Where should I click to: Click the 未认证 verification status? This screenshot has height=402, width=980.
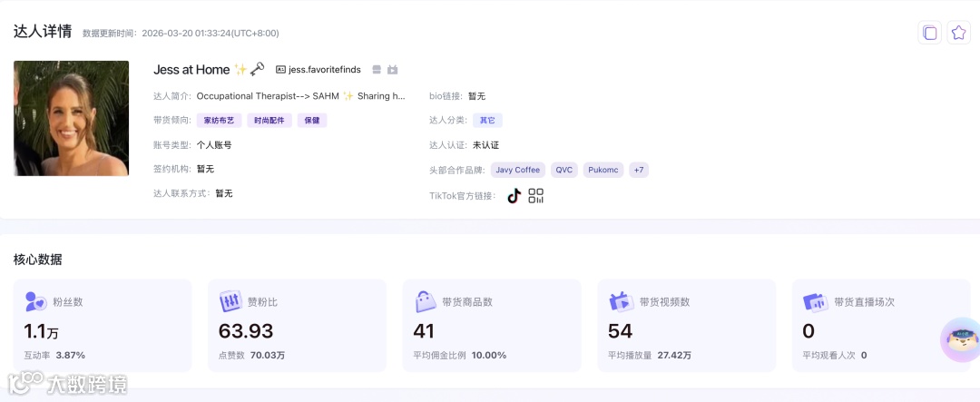click(486, 145)
